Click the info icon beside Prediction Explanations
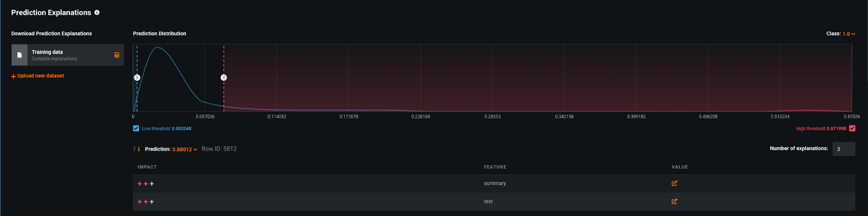The image size is (868, 216). coord(97,12)
